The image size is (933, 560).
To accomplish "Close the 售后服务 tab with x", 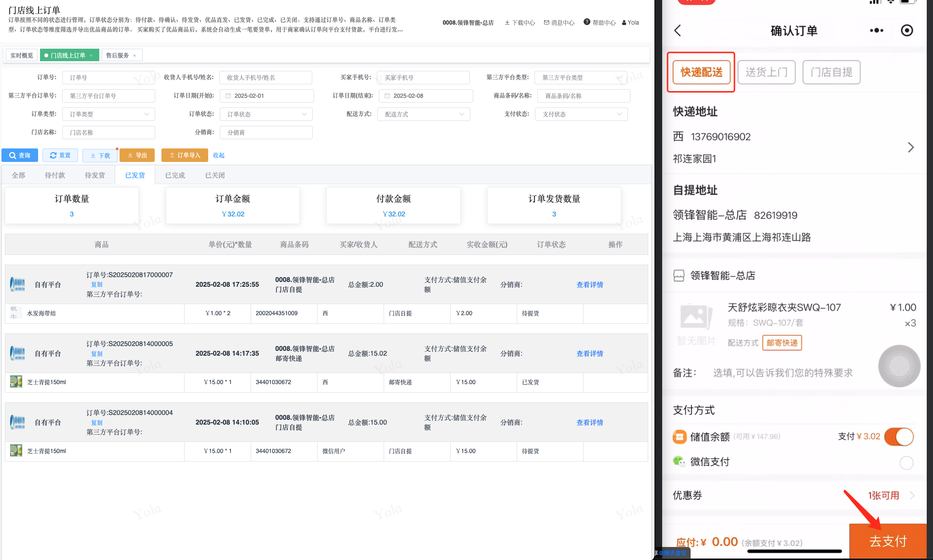I will pos(134,55).
